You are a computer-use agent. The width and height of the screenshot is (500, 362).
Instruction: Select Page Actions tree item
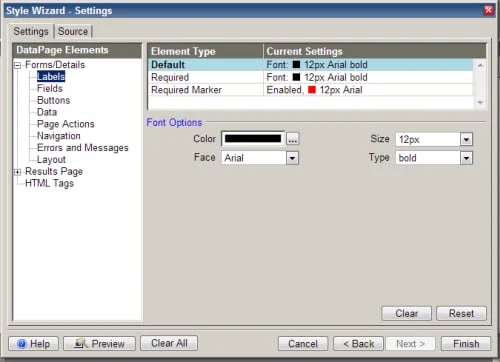point(66,124)
